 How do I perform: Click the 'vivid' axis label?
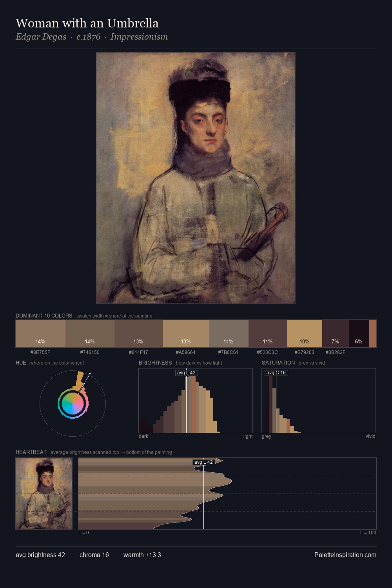click(x=370, y=436)
